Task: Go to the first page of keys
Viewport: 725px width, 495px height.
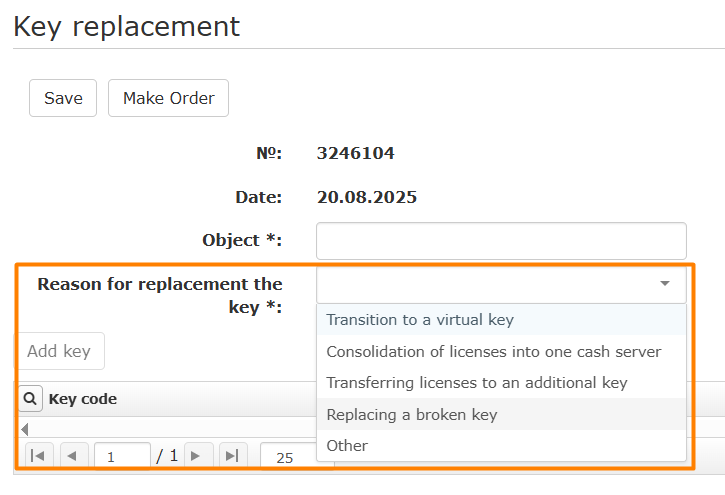Action: point(37,456)
